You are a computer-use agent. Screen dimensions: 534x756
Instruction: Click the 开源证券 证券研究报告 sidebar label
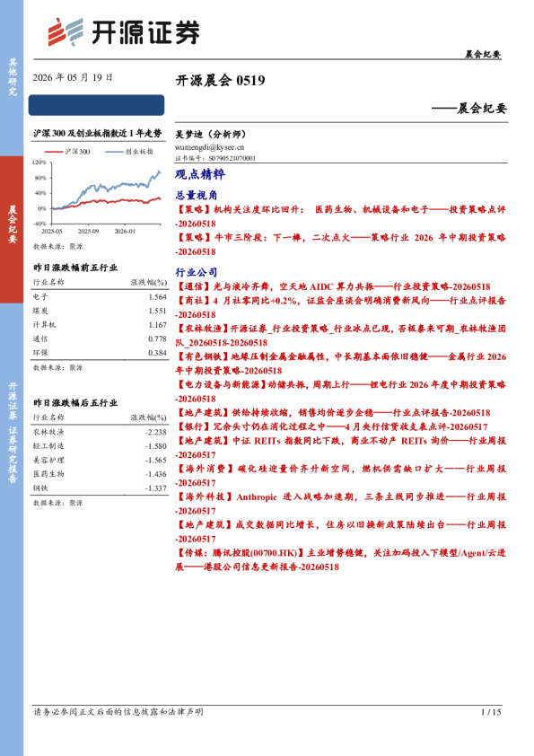(12, 433)
